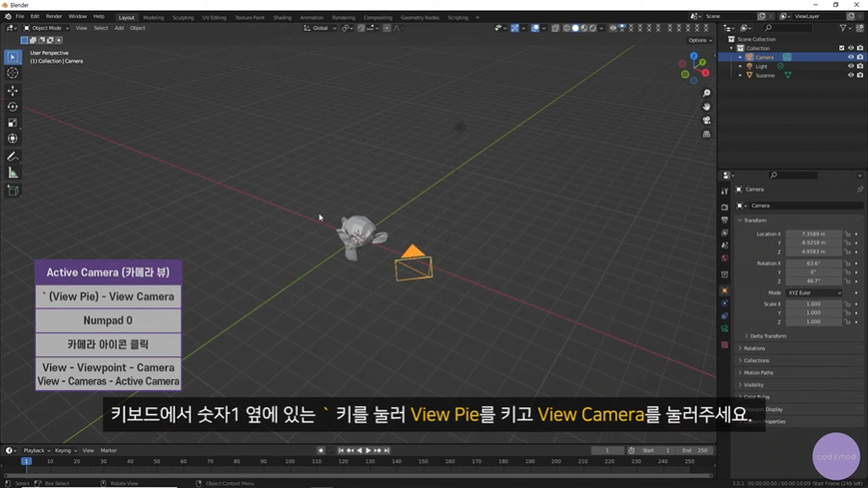Open the Add menu in viewport header
868x488 pixels.
pos(119,28)
